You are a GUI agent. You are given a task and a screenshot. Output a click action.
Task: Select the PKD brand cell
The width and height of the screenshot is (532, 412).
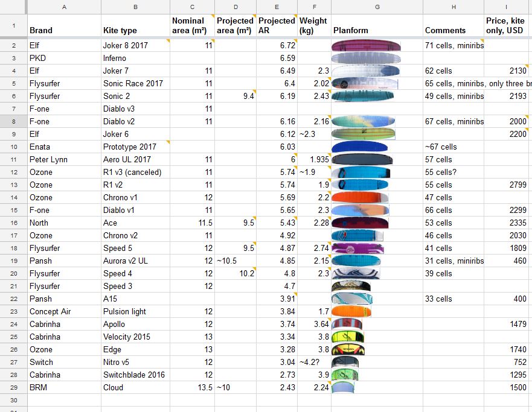(x=64, y=58)
